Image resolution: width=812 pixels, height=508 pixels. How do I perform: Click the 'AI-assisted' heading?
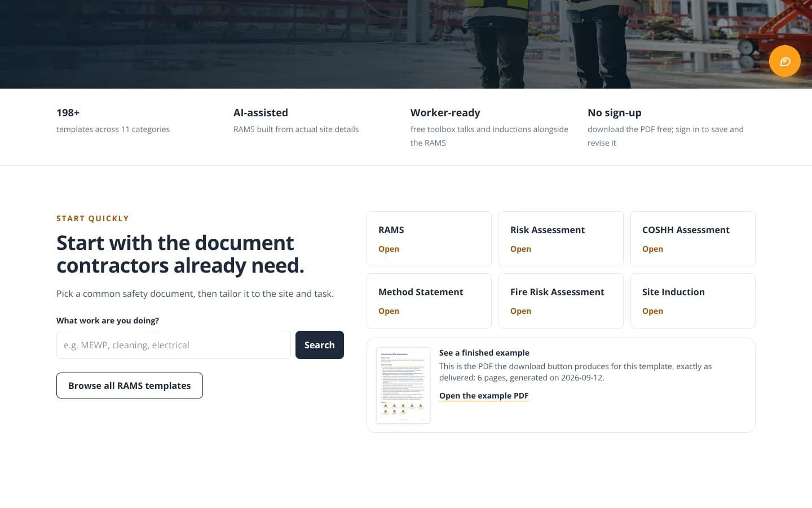261,113
